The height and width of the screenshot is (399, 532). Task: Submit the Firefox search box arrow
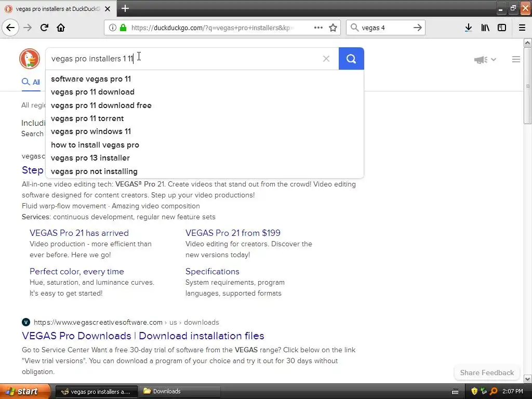418,28
